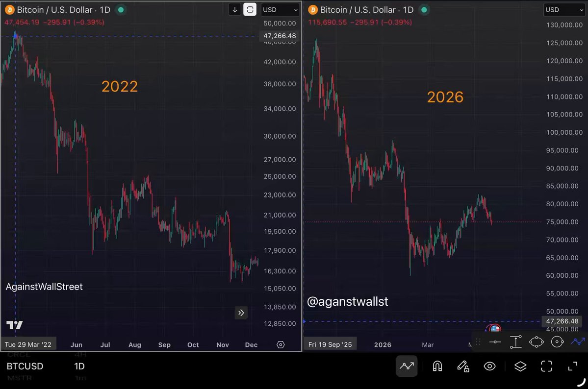Select the ellipse drawing tool
588x389 pixels.
(x=536, y=342)
